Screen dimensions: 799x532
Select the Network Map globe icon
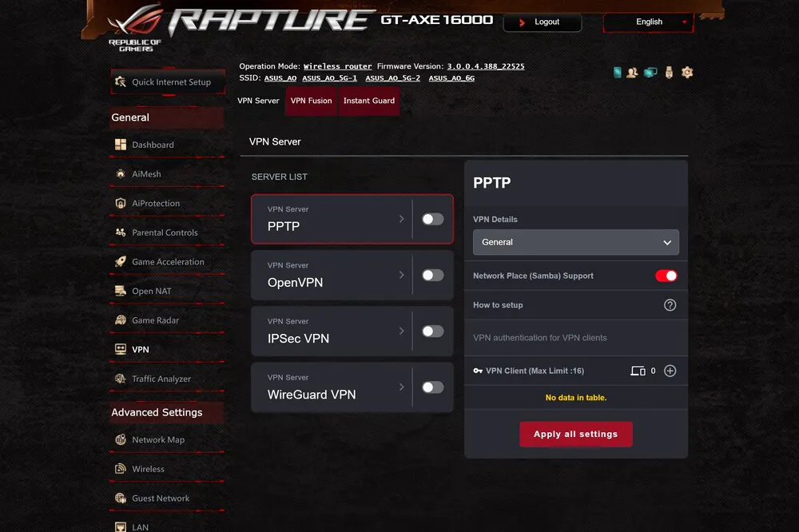click(x=121, y=439)
